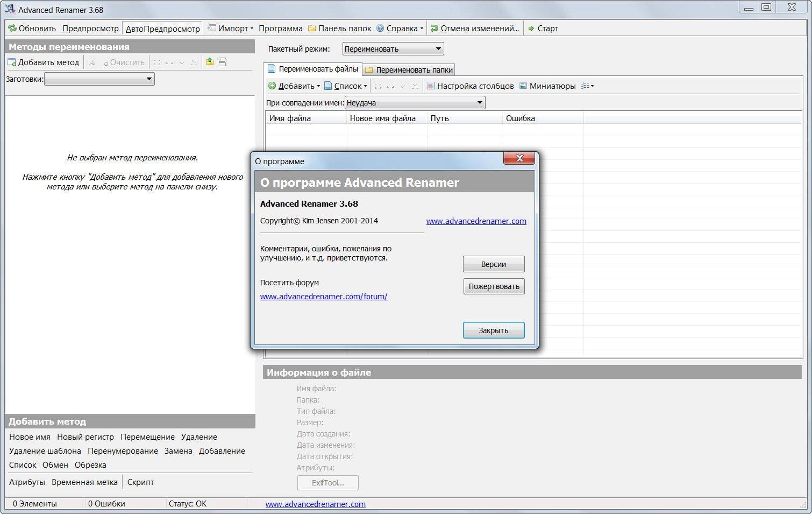Click the Закрыть button in dialog

tap(494, 330)
